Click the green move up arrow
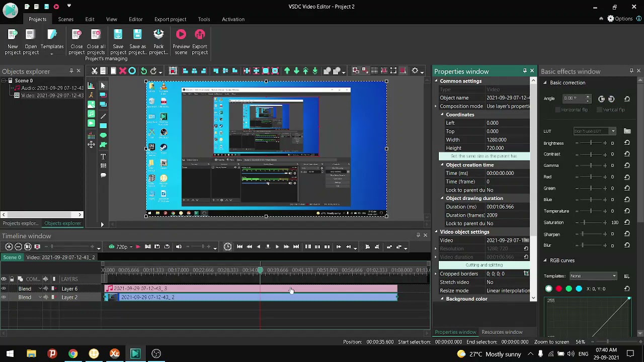644x362 pixels. tap(287, 71)
